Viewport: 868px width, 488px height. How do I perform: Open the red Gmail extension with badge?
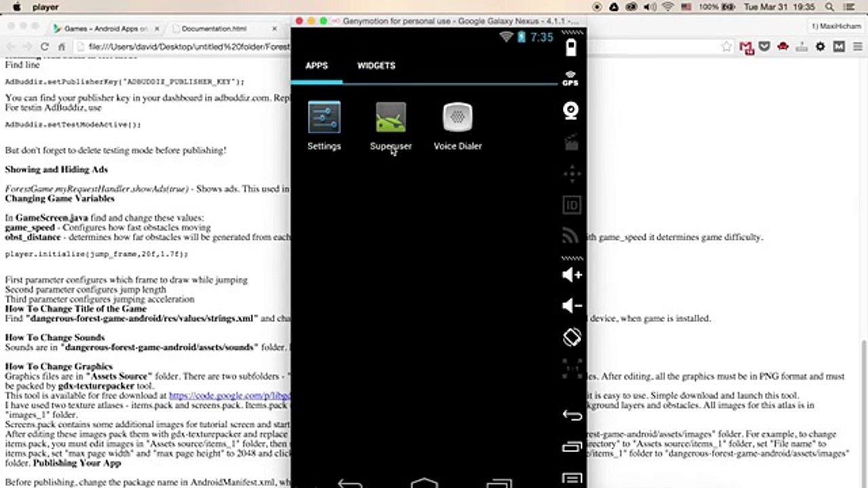coord(747,47)
